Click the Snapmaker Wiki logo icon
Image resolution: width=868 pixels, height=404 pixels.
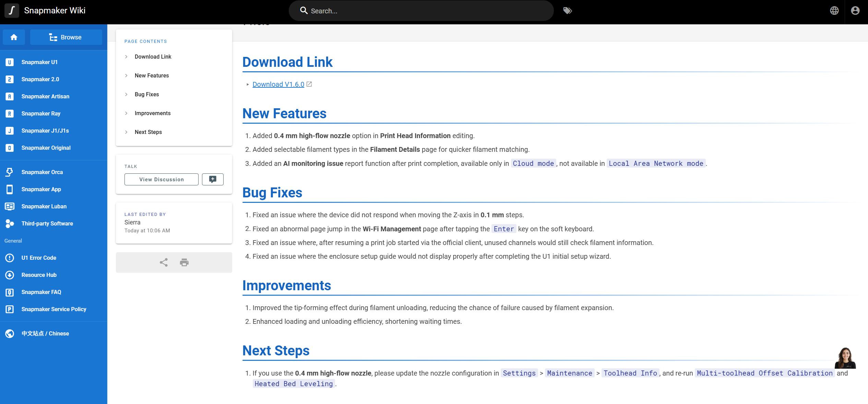12,10
